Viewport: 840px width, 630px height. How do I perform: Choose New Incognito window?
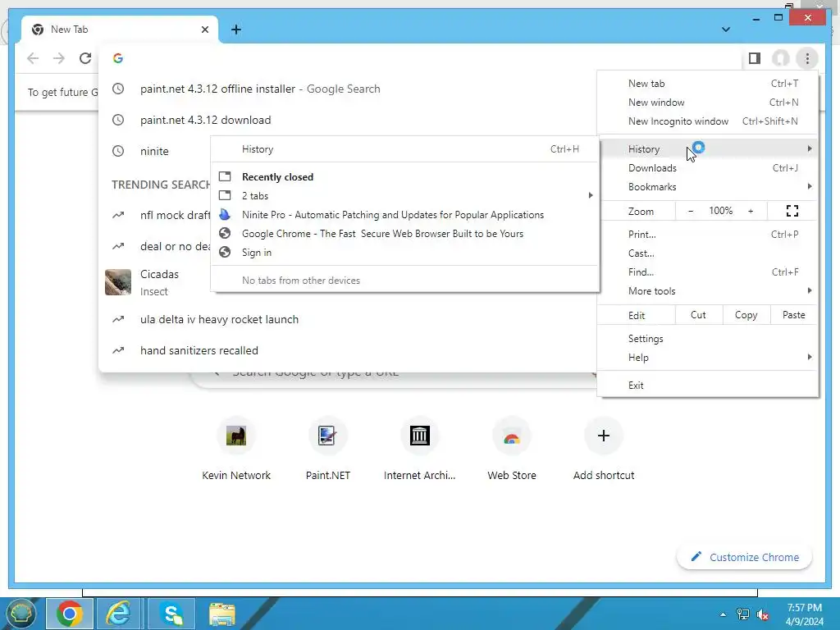tap(708, 121)
